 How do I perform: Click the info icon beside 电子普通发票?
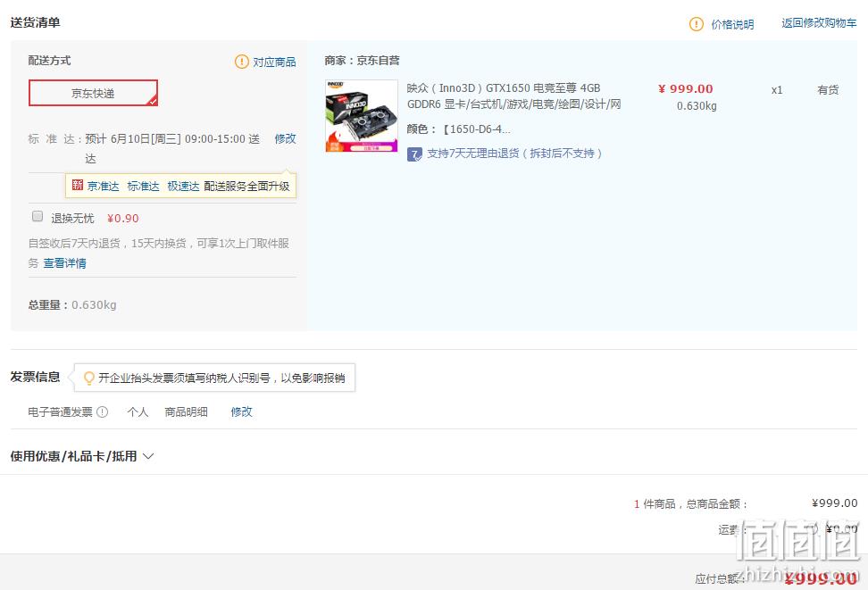(x=103, y=411)
